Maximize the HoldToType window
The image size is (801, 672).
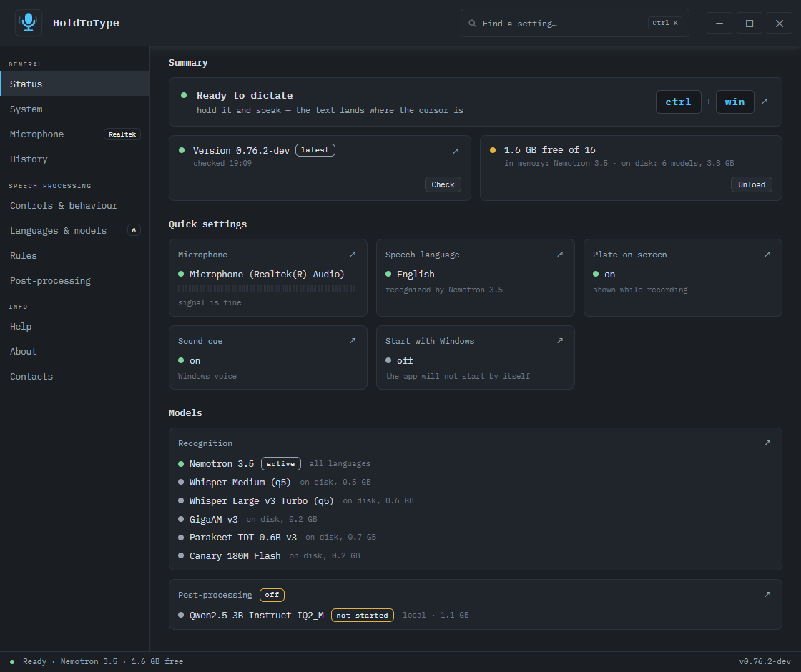click(x=750, y=23)
